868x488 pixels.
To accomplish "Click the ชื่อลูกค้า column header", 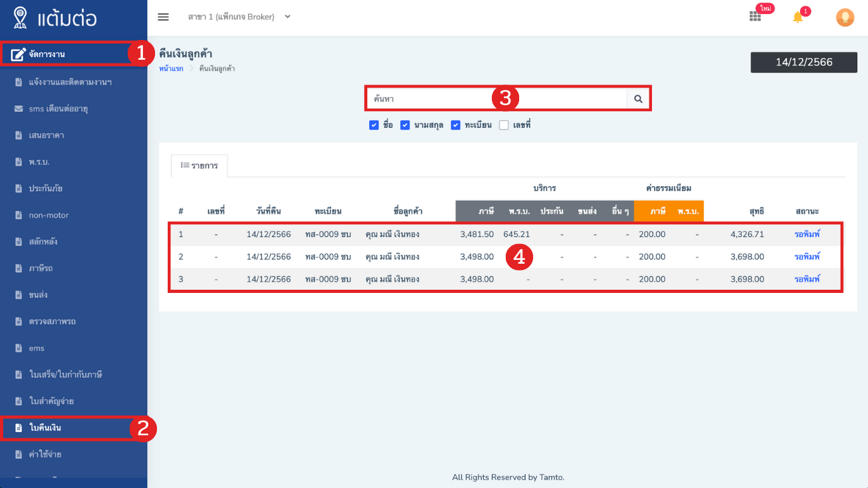I will pyautogui.click(x=408, y=211).
